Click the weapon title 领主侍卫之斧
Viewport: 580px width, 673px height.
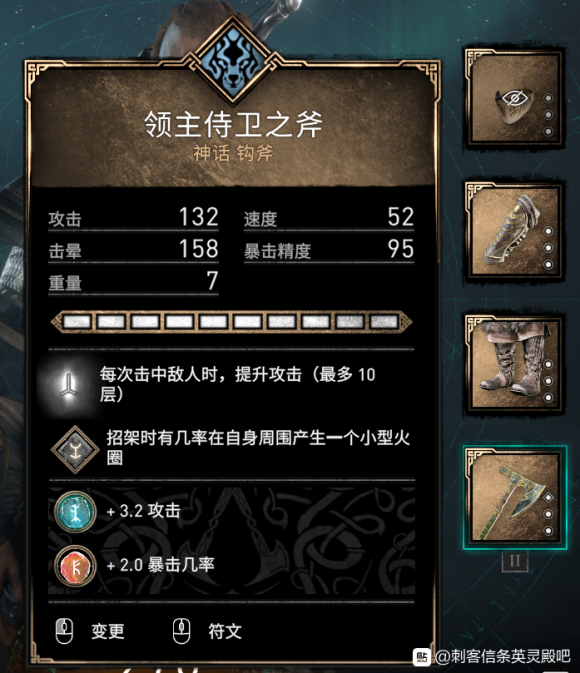click(x=233, y=125)
